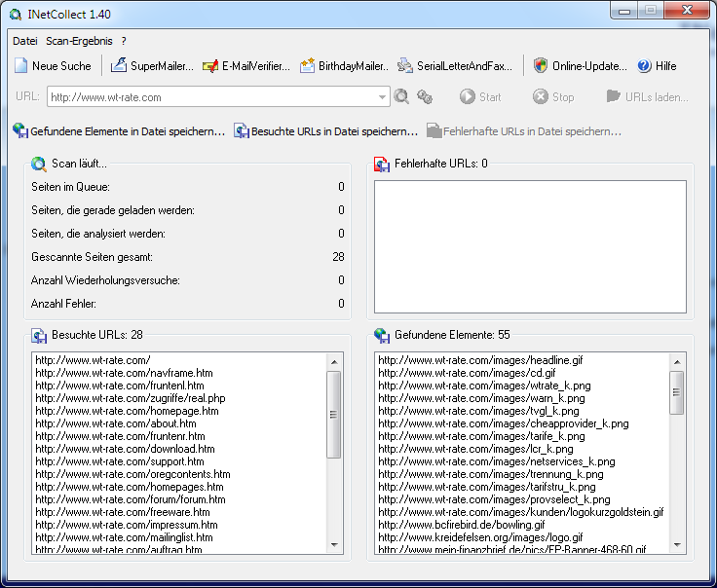The image size is (717, 588).
Task: Select http://www.wt-rate.com/zugriffe/real.php entry
Action: coord(131,398)
